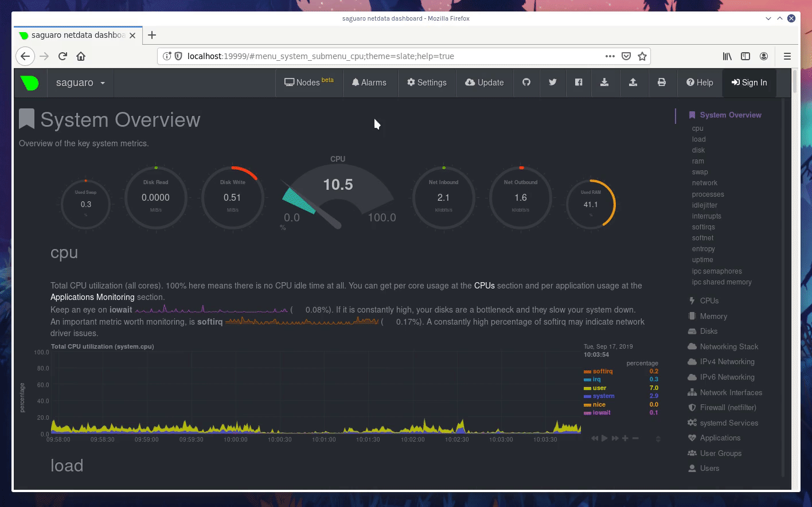Open a new tab with plus
Screen dimensions: 812x507
[152, 35]
